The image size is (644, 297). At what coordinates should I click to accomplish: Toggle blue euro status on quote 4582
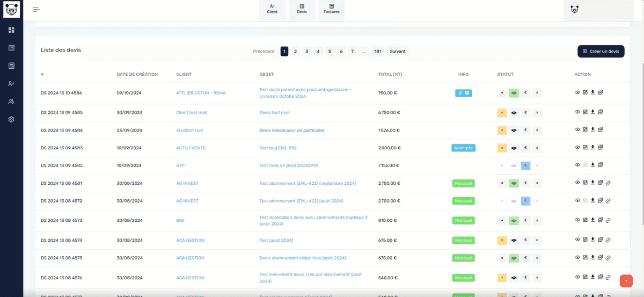(526, 165)
